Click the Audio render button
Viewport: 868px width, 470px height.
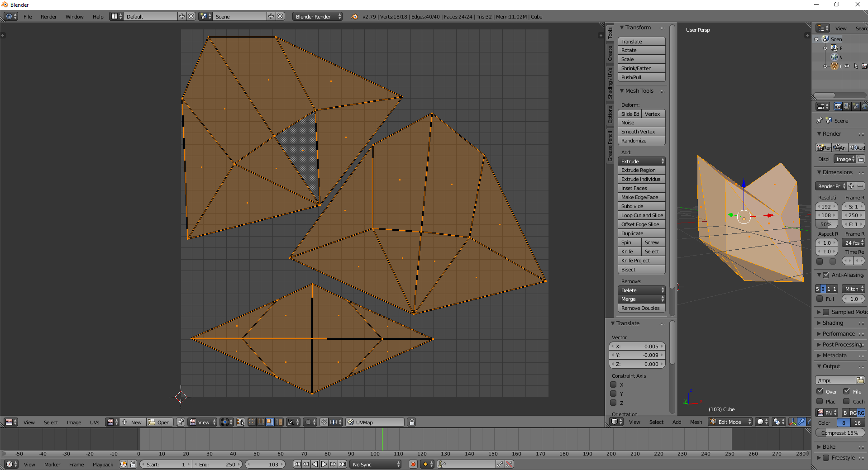[857, 147]
